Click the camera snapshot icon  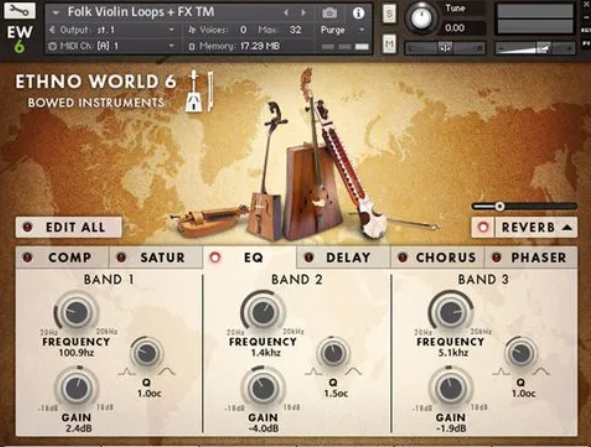coord(329,13)
